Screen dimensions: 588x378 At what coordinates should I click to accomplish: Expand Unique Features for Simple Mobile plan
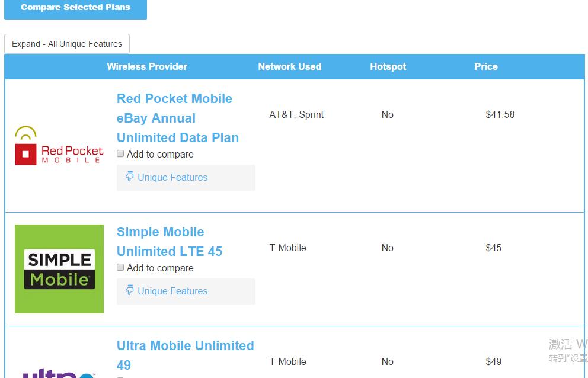pyautogui.click(x=172, y=291)
